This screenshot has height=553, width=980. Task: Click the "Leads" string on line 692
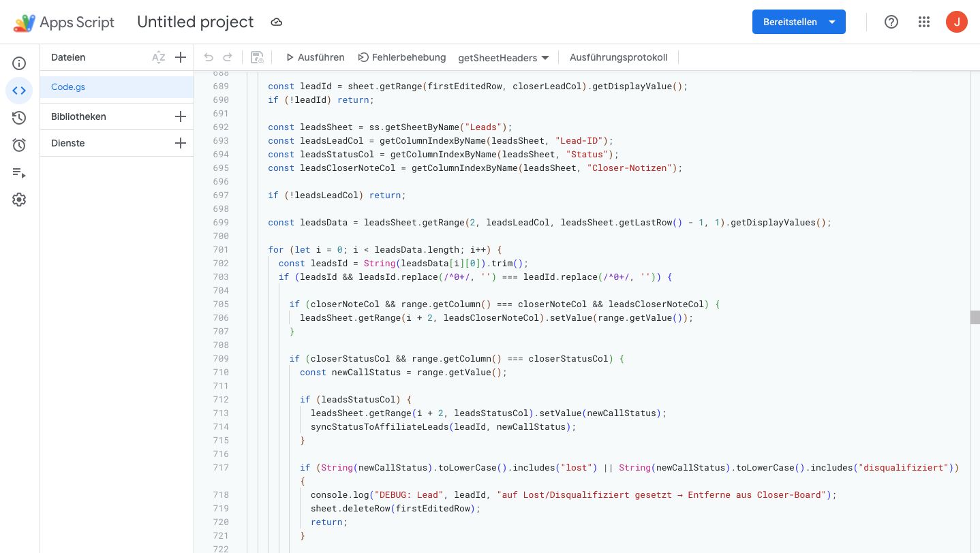point(483,127)
